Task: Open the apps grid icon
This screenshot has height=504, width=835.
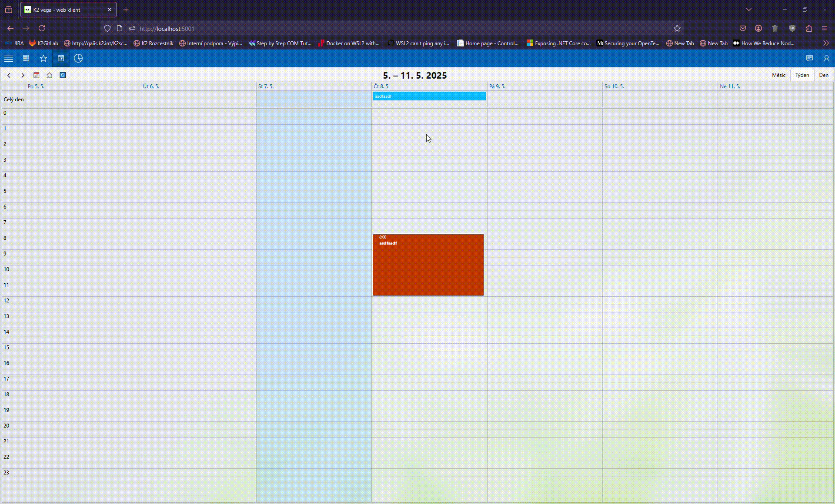Action: [x=26, y=58]
